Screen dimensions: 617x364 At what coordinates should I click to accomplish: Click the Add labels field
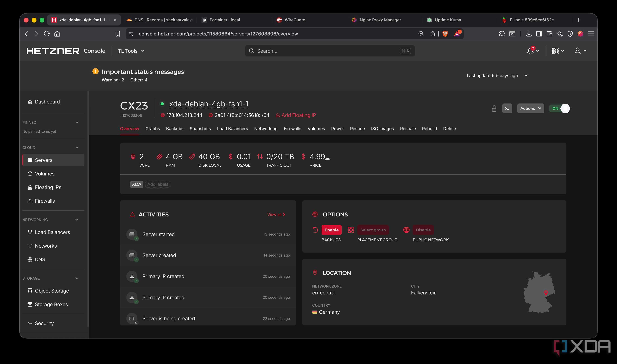click(x=158, y=184)
